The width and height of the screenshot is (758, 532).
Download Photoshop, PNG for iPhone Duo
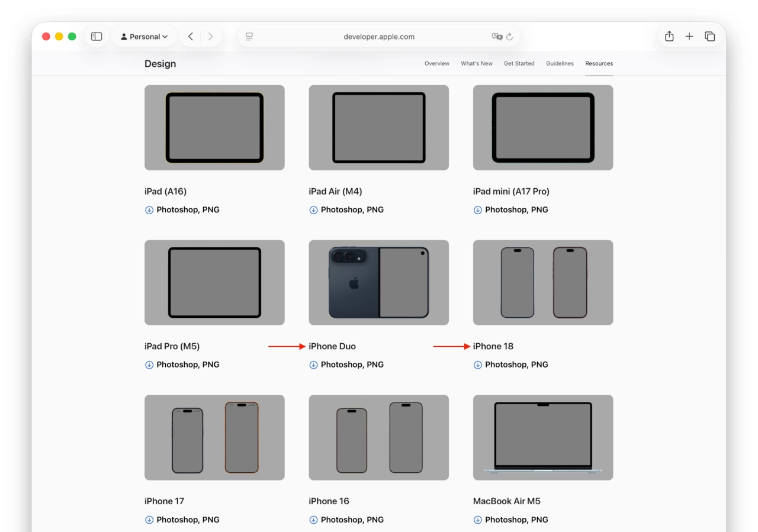click(352, 365)
